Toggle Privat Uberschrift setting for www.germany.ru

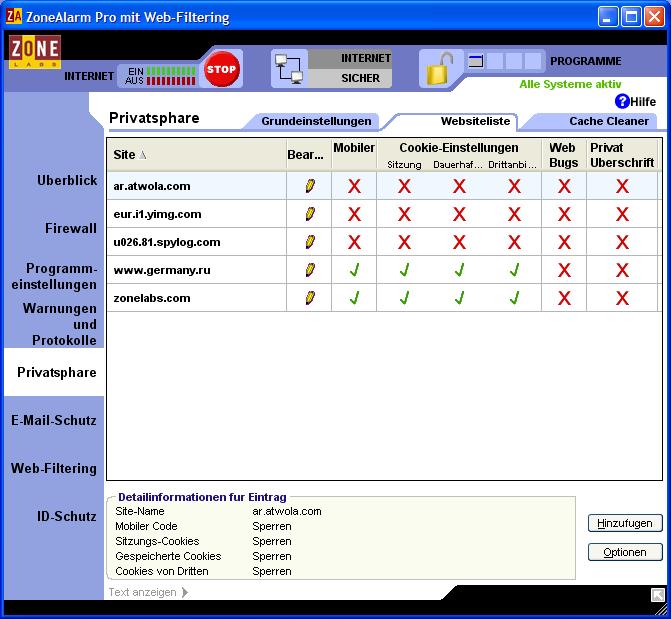623,270
